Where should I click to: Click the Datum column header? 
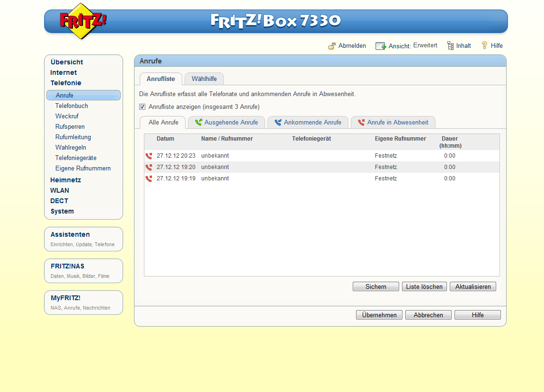166,139
